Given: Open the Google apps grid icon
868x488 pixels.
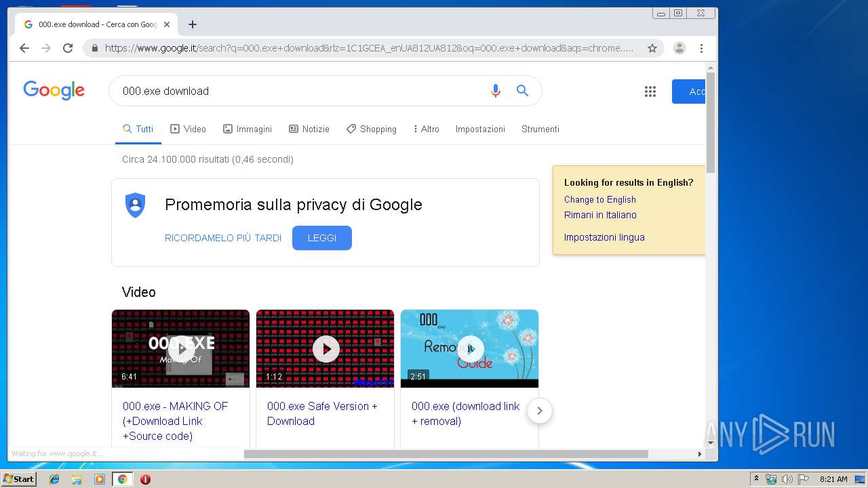Looking at the screenshot, I should pyautogui.click(x=650, y=91).
